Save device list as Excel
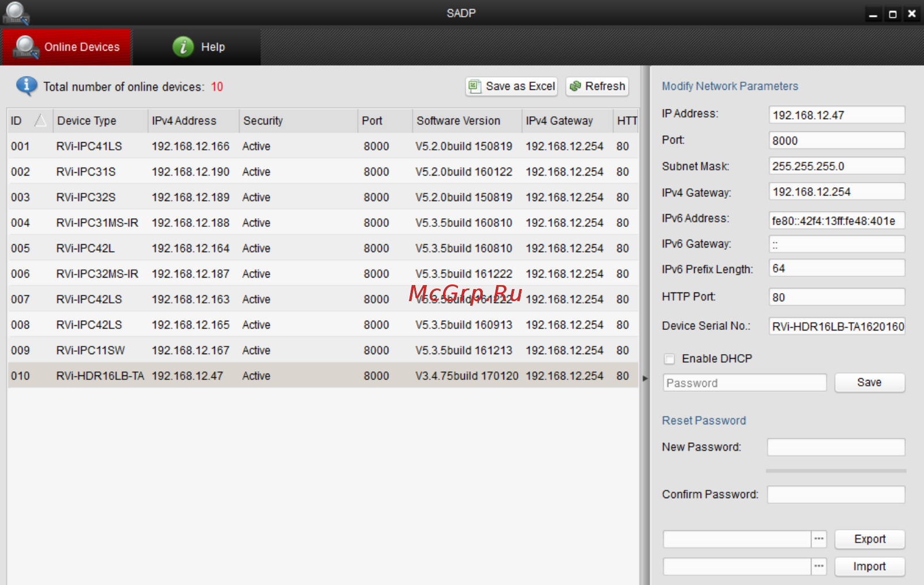The image size is (924, 585). [512, 86]
